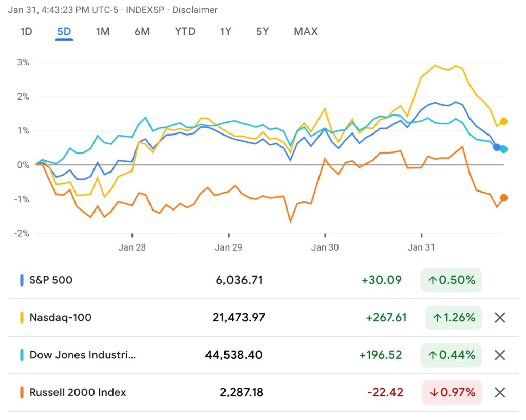
Task: Open the S&P 500 index row
Action: point(51,280)
